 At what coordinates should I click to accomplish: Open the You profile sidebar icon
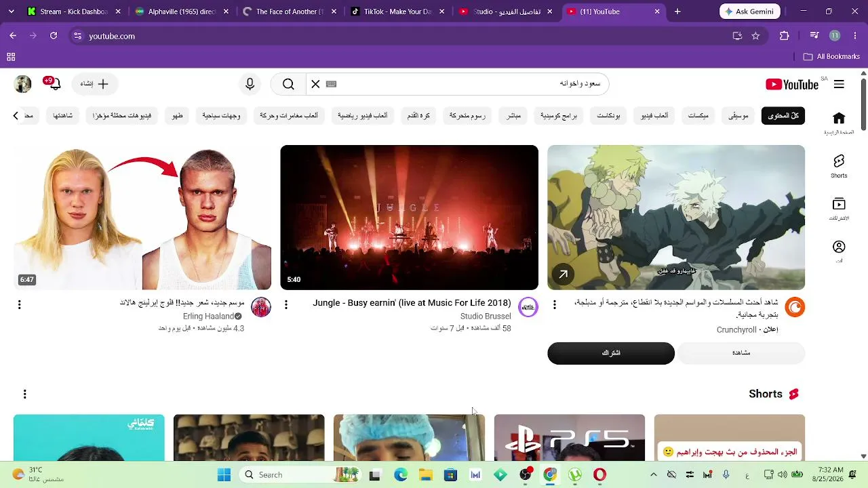click(x=839, y=251)
